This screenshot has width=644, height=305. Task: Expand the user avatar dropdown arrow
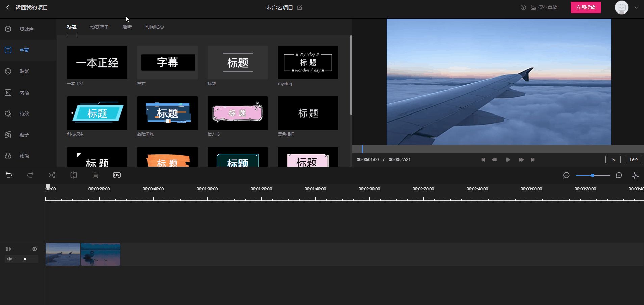(x=636, y=8)
